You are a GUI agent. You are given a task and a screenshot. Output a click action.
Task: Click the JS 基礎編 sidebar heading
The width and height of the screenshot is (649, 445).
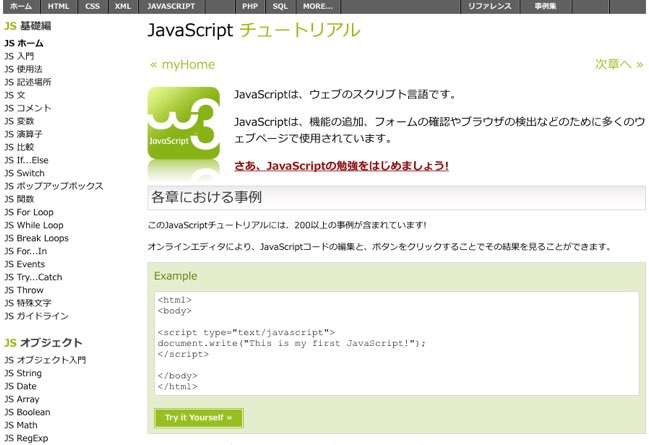[x=28, y=26]
